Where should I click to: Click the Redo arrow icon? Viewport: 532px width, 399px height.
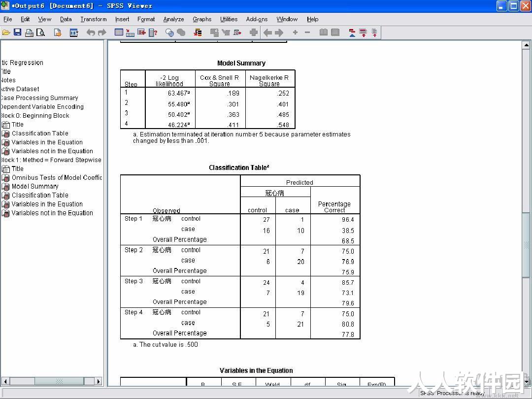point(102,33)
